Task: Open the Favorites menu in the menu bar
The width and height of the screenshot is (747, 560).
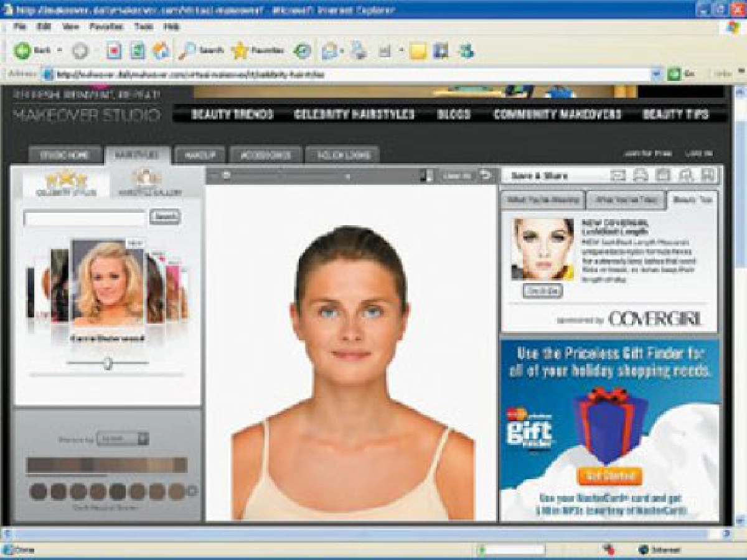Action: click(106, 27)
